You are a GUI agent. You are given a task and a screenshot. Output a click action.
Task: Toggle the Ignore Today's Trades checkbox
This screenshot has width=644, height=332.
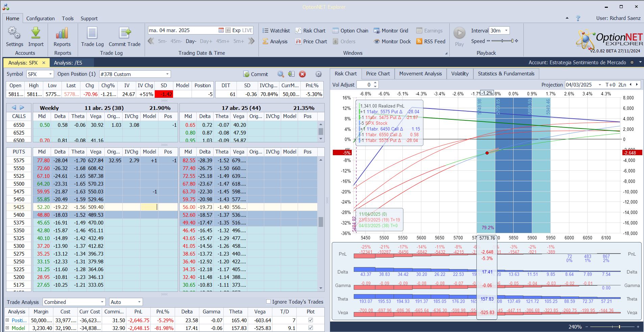coord(268,302)
